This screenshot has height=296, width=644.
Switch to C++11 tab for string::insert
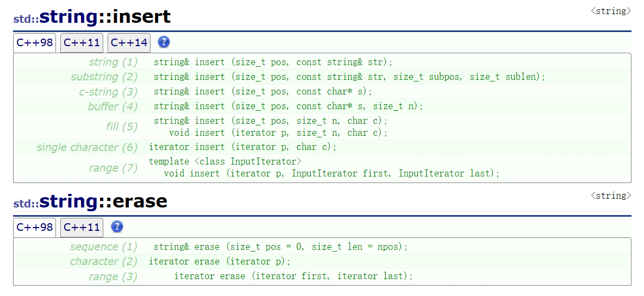tap(82, 43)
